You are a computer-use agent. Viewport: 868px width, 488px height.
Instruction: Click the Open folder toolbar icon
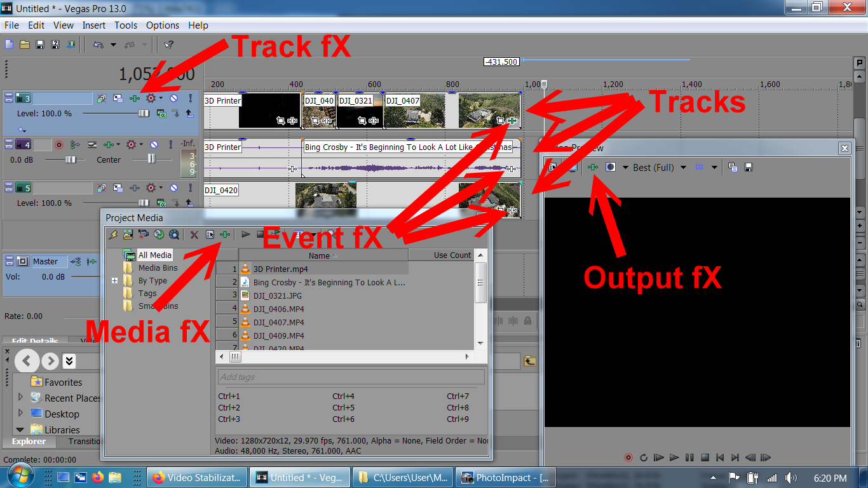[25, 44]
